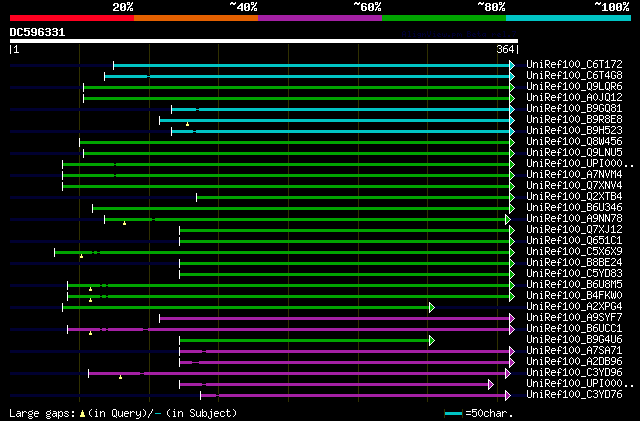Select the UniRef100_Q2XTB4 label
This screenshot has width=640, height=421.
click(574, 197)
